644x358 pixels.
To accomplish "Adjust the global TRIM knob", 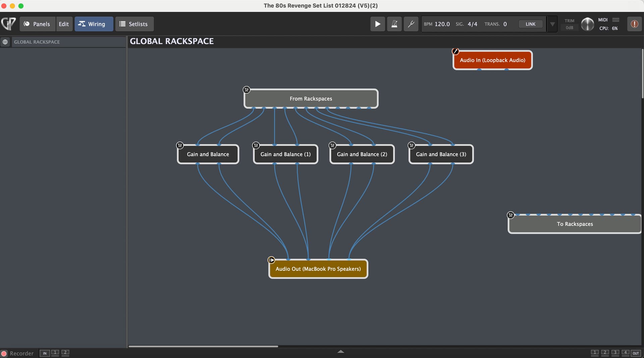I will coord(587,24).
